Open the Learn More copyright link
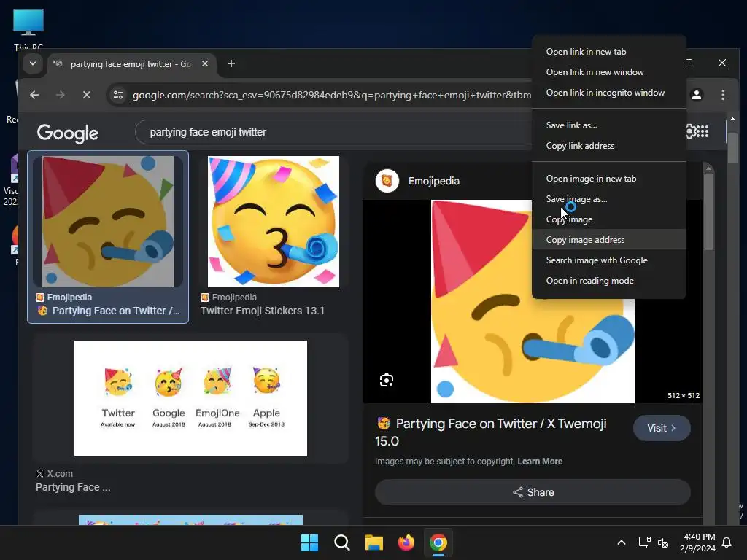This screenshot has height=560, width=747. [x=540, y=462]
